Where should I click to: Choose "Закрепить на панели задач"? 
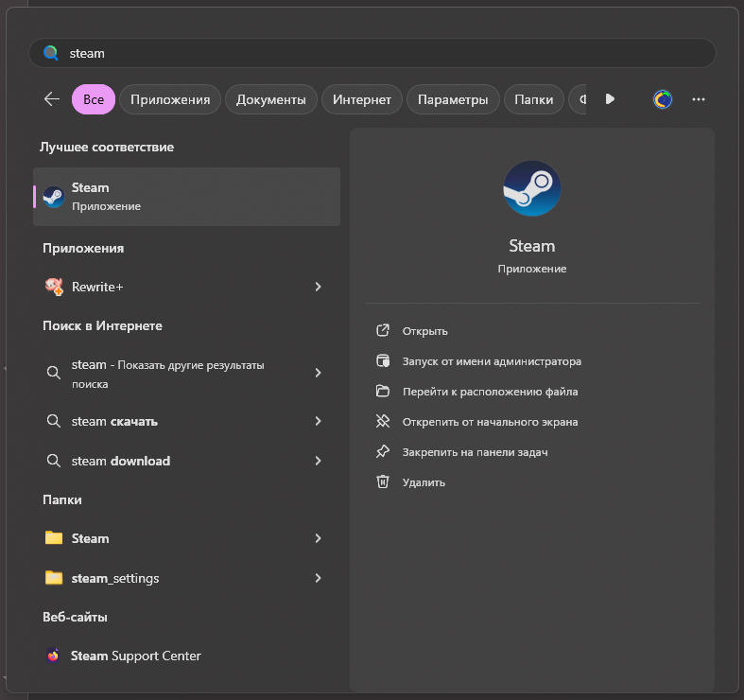(x=475, y=452)
